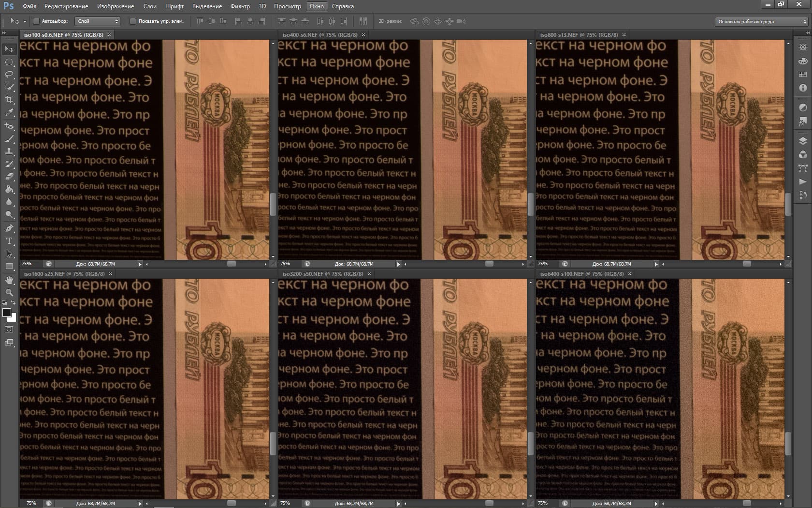Open the Окно menu
This screenshot has height=508, width=812.
coord(317,6)
